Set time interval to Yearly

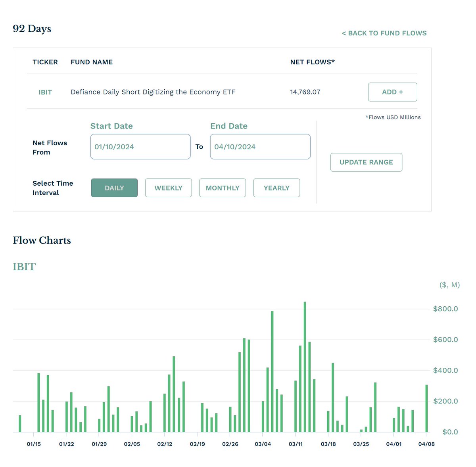point(276,188)
